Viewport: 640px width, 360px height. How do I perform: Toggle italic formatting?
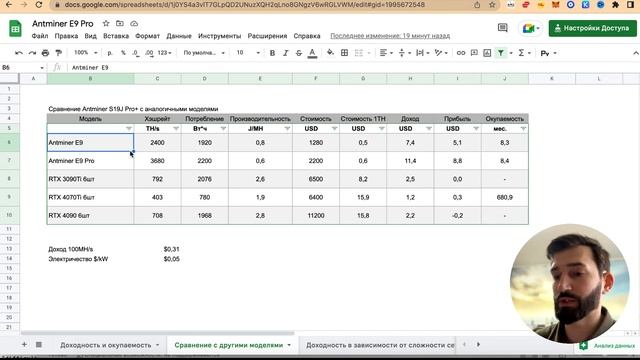coord(286,53)
